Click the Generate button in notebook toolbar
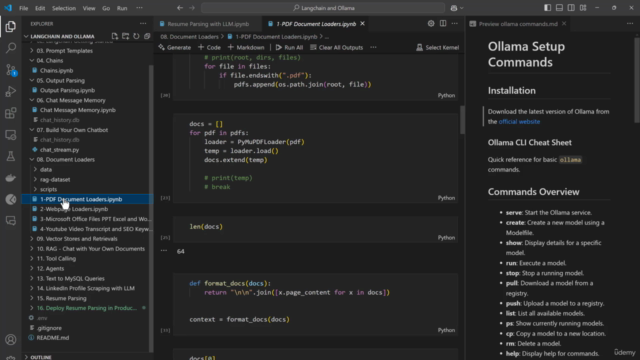 pyautogui.click(x=175, y=47)
